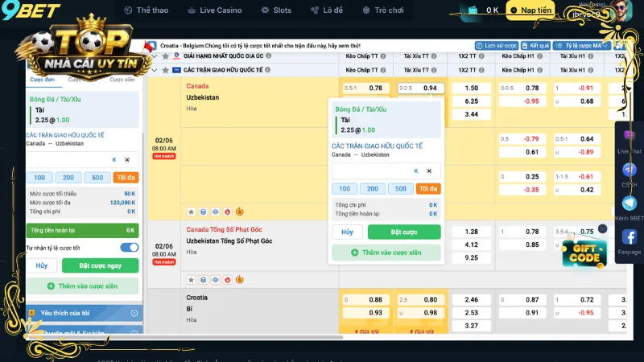Clear the stake amount in popup bet slip
Screen dimensions: 644x362
pyautogui.click(x=429, y=171)
